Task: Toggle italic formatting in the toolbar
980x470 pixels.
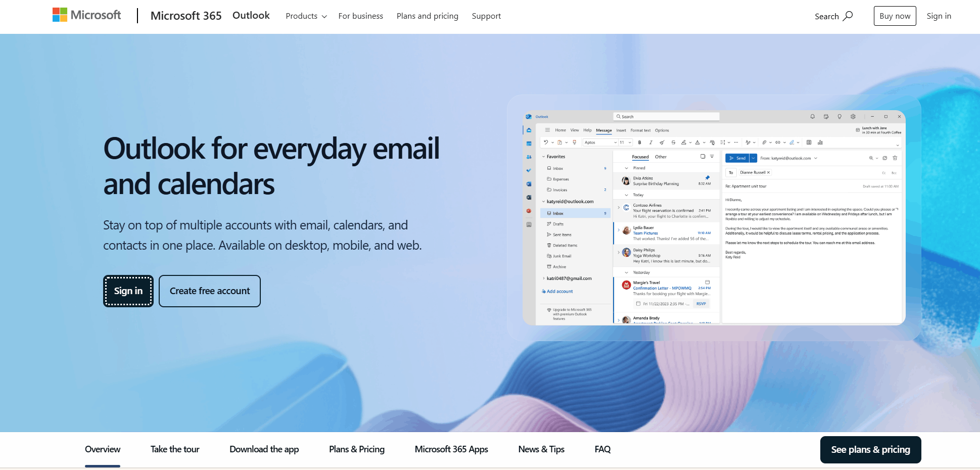Action: pos(650,143)
